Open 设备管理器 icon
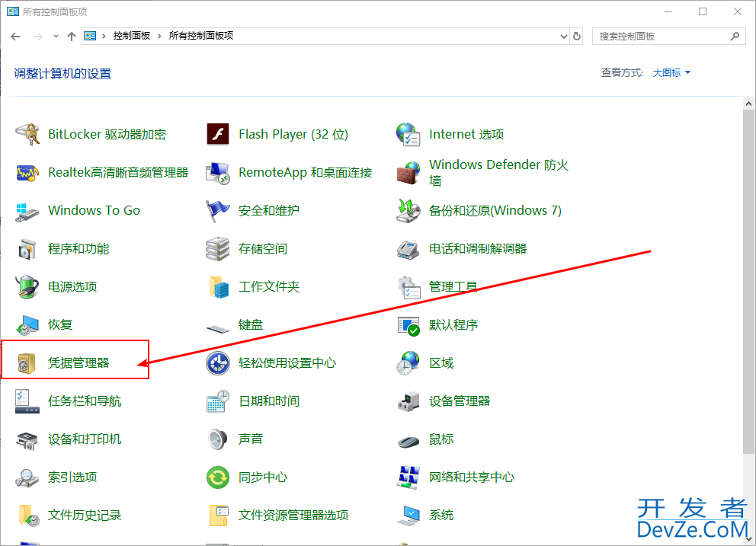 (x=408, y=401)
